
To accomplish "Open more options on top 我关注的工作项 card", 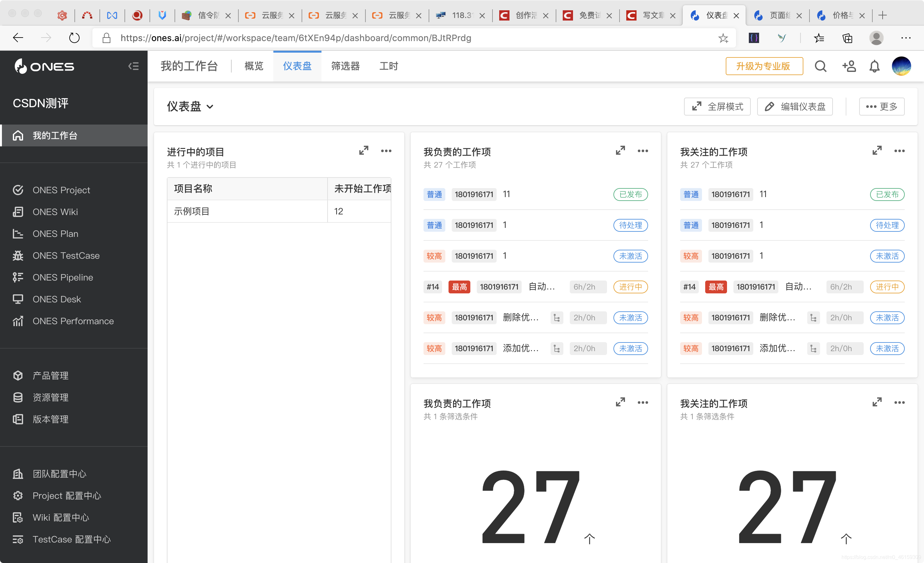I will 899,151.
